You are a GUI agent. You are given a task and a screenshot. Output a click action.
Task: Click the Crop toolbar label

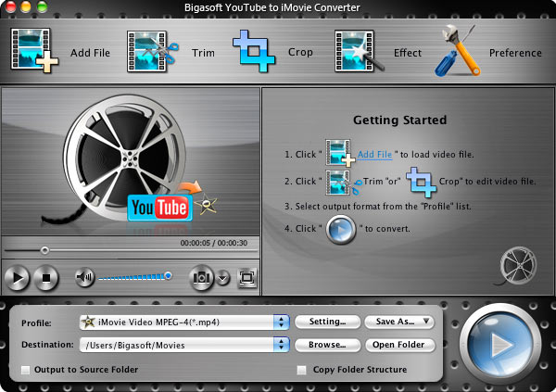pos(300,52)
